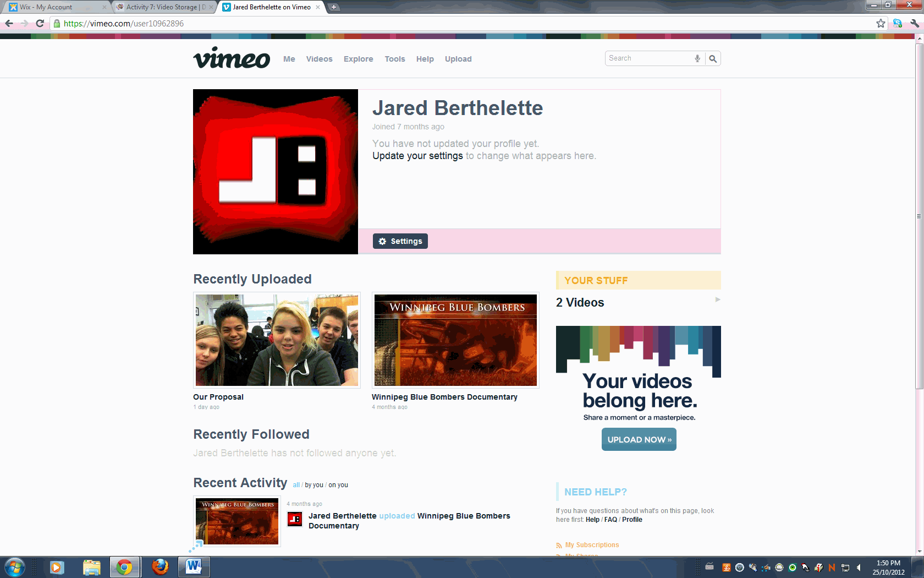Click the volume speaker tray icon
The height and width of the screenshot is (578, 924).
(859, 568)
